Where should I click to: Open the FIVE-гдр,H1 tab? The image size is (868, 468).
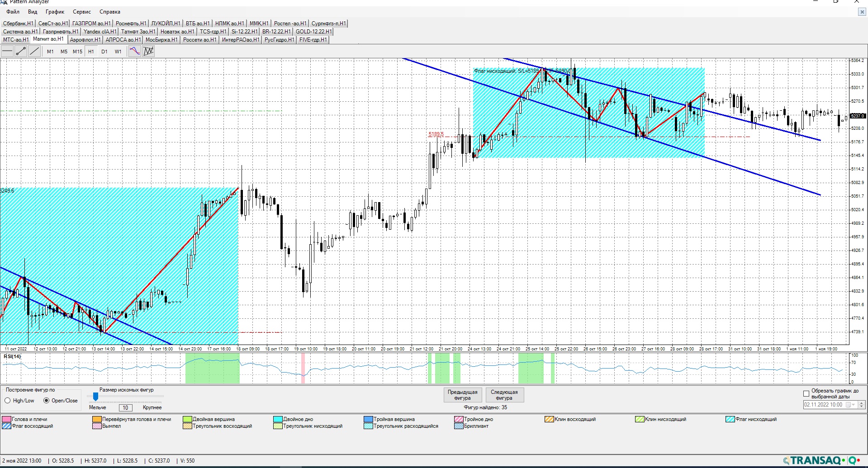[313, 40]
